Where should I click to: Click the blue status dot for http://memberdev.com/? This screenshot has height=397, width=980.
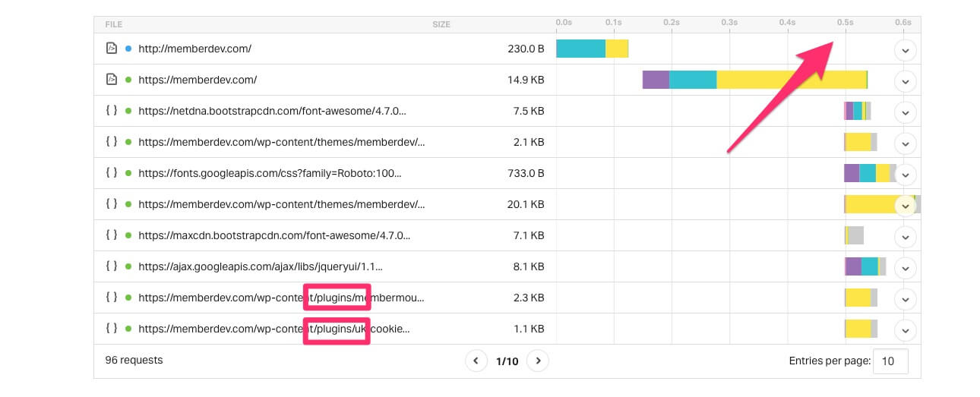coord(128,49)
